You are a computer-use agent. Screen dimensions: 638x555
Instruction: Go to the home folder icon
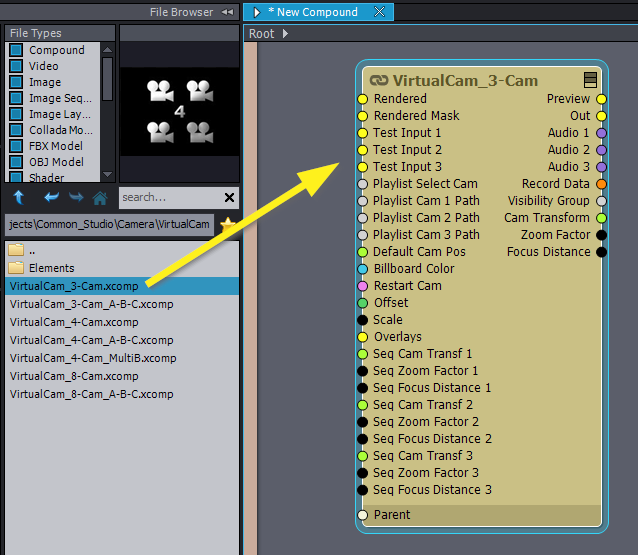[x=100, y=197]
